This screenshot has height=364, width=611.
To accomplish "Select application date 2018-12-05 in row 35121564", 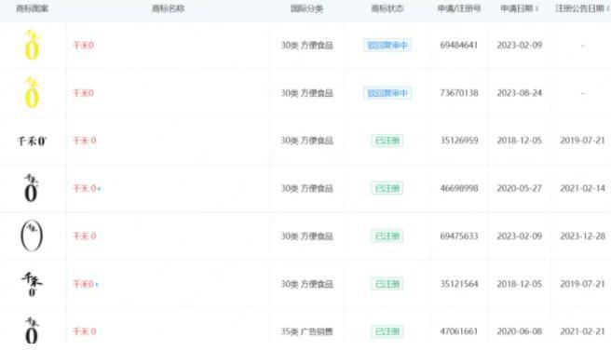I will [520, 284].
